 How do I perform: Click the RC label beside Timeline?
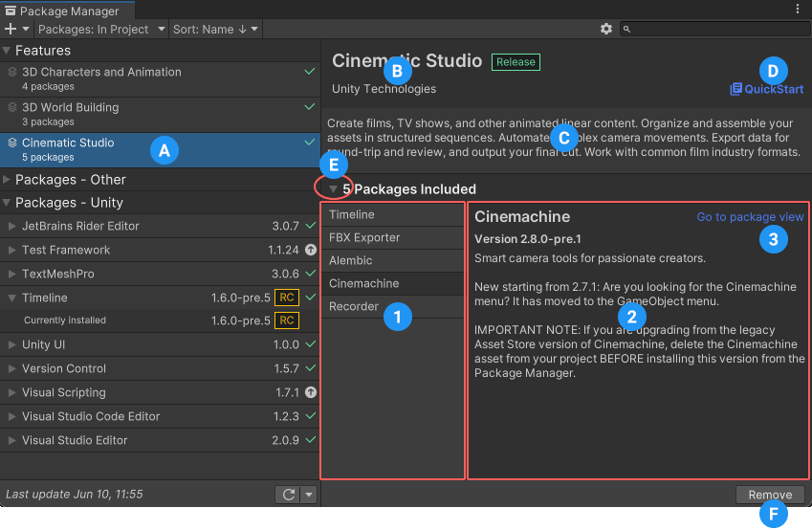tap(286, 298)
